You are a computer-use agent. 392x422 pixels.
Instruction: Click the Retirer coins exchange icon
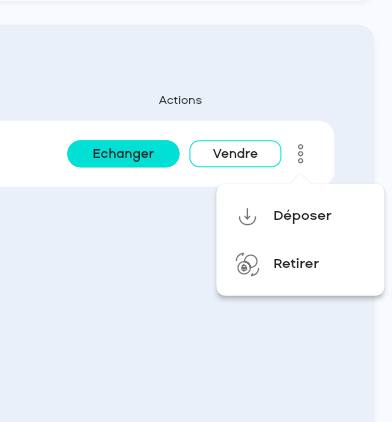(247, 264)
